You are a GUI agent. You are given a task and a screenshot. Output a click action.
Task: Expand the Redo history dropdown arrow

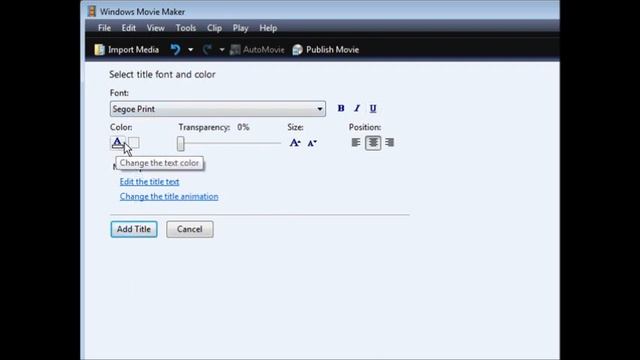[222, 50]
